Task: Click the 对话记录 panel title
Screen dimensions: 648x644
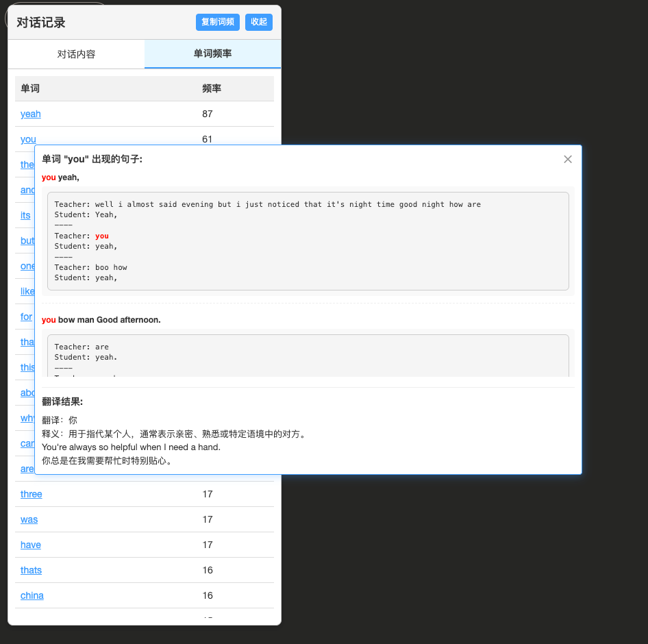Action: pyautogui.click(x=41, y=23)
